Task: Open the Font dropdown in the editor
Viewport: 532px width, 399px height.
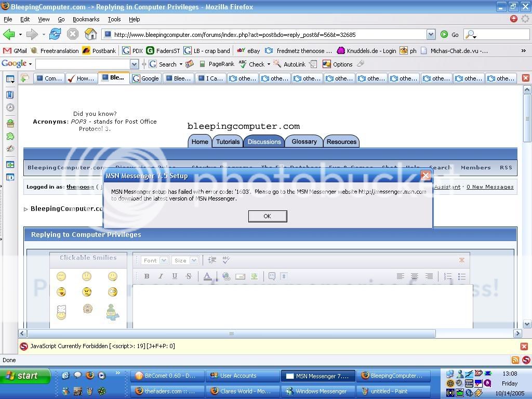Action: (155, 261)
